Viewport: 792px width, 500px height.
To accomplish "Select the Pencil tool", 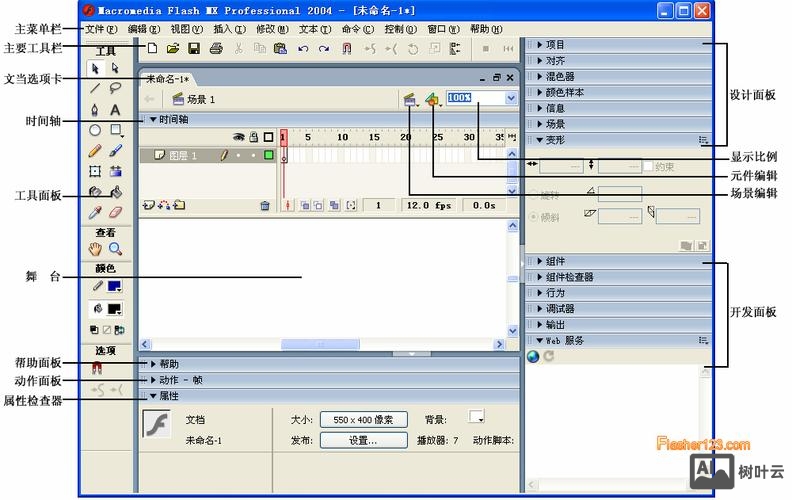I will click(95, 151).
